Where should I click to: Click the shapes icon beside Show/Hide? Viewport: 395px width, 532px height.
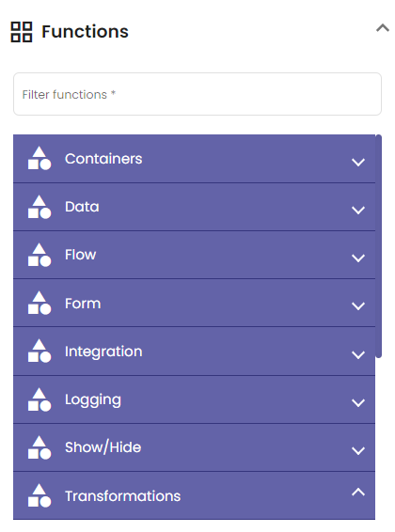(x=39, y=447)
